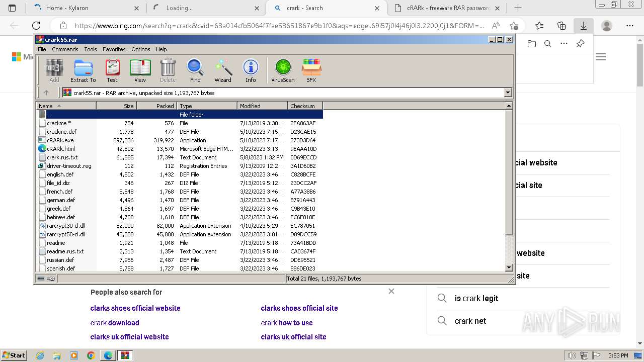Open more options in the downloads panel
This screenshot has width=644, height=362.
click(x=564, y=44)
